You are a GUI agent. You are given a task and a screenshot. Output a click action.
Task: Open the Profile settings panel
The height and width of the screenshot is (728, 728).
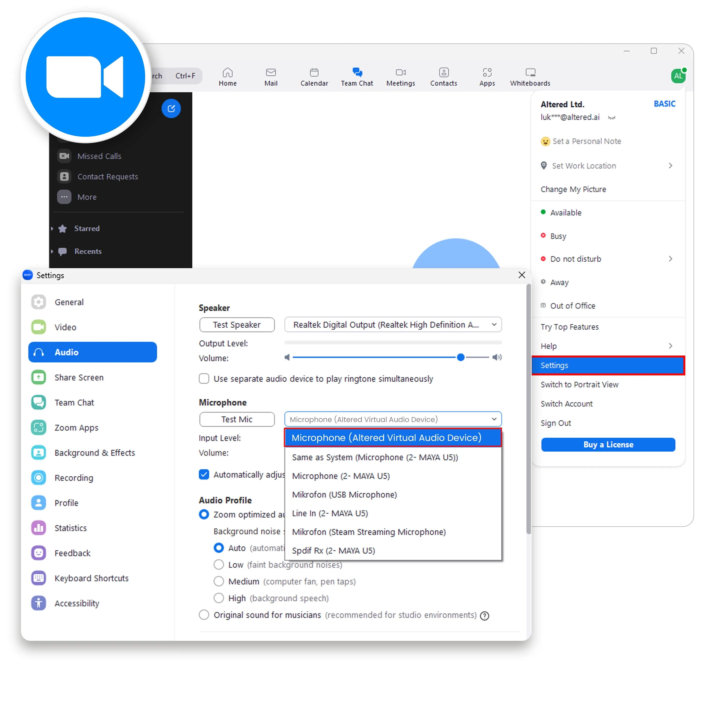[67, 503]
